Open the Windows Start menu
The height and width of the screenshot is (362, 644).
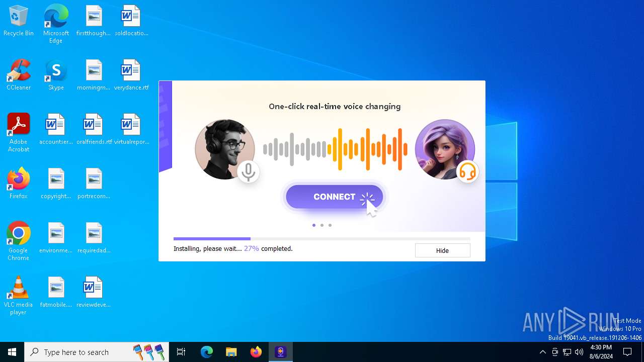[x=12, y=352]
